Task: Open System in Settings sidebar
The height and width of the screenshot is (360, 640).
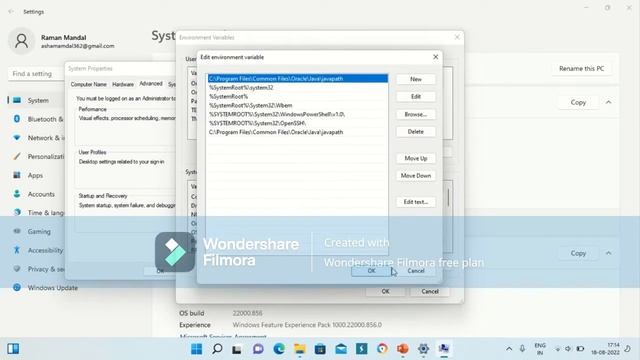Action: coord(37,100)
